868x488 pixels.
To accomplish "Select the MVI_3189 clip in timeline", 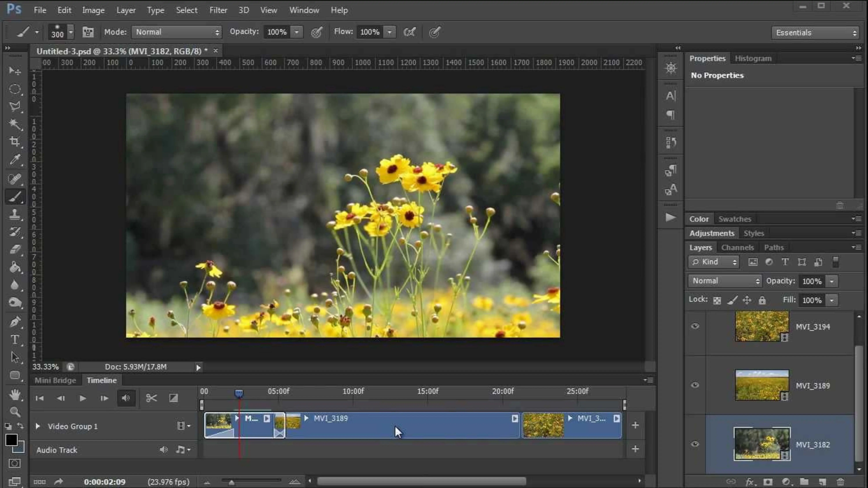I will (402, 425).
